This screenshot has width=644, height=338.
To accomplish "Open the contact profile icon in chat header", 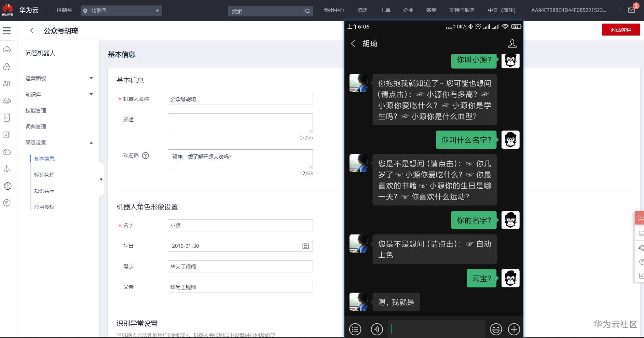I will coord(512,43).
